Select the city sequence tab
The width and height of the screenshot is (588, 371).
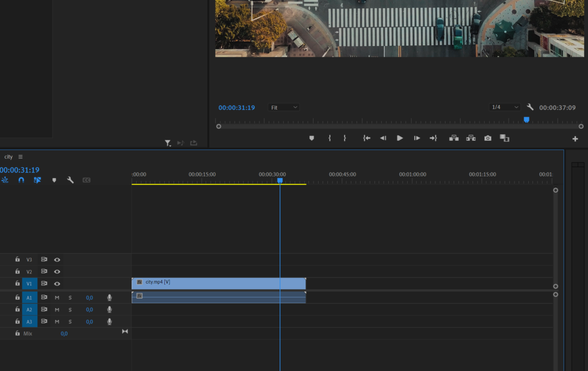(9, 157)
